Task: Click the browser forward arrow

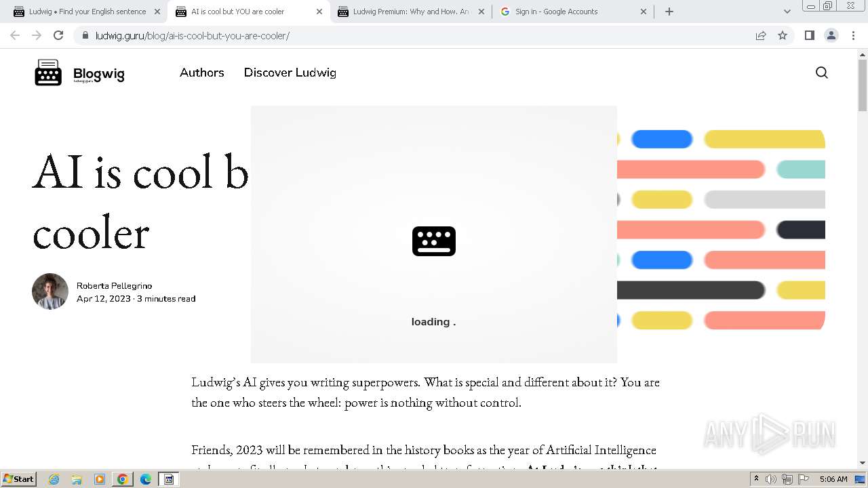Action: click(37, 35)
